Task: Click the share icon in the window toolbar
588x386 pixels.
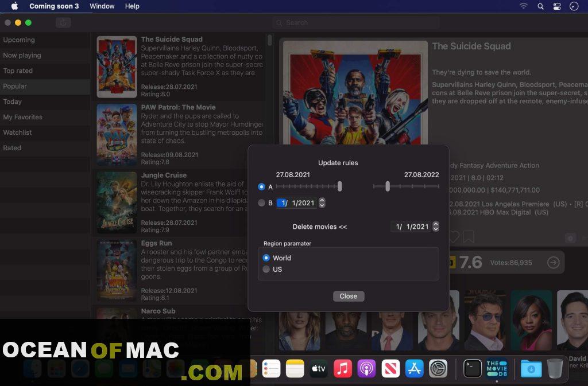Action: point(63,23)
